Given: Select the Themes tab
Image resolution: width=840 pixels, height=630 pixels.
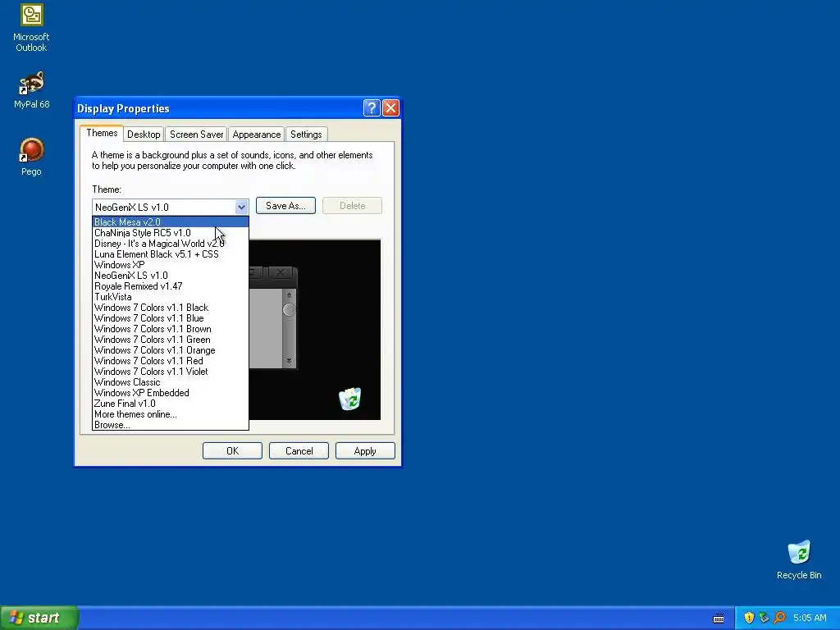Looking at the screenshot, I should (102, 133).
